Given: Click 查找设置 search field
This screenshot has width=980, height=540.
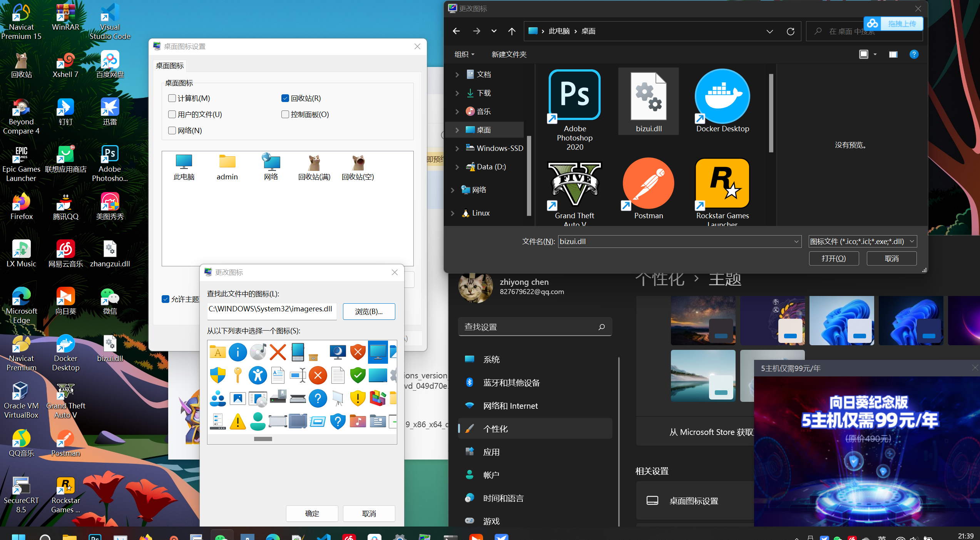Looking at the screenshot, I should click(x=535, y=327).
